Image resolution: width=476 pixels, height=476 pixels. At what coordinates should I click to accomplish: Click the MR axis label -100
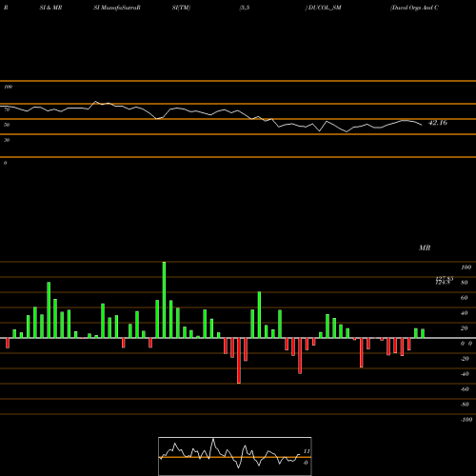click(466, 420)
